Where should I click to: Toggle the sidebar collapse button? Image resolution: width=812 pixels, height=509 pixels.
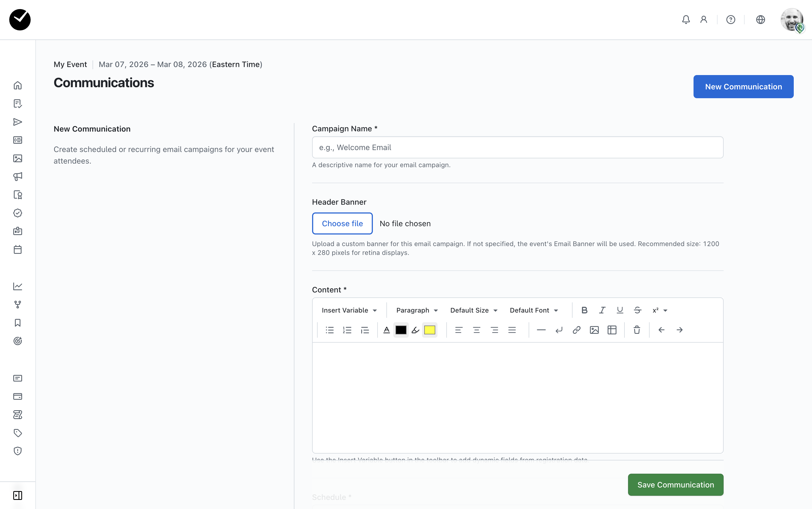click(17, 495)
